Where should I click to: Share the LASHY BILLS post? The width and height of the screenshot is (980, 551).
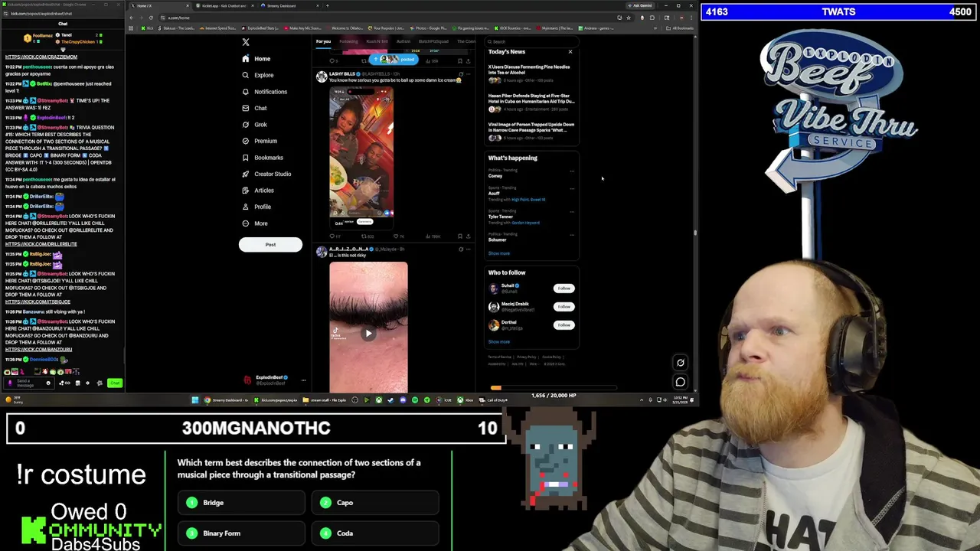[x=469, y=236]
